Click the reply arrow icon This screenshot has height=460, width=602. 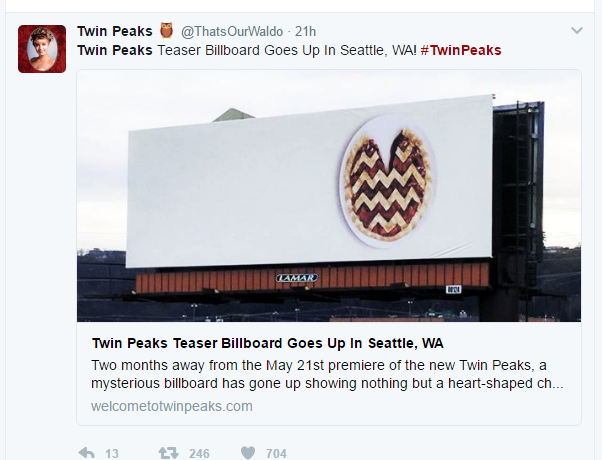[x=87, y=453]
